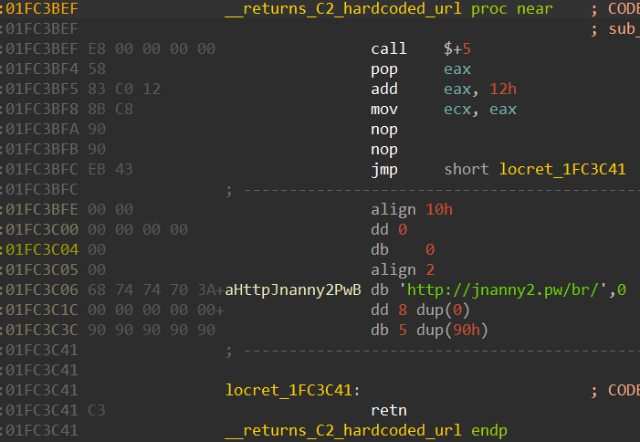Select opcode bytes E8 00 00 00 00

point(152,49)
